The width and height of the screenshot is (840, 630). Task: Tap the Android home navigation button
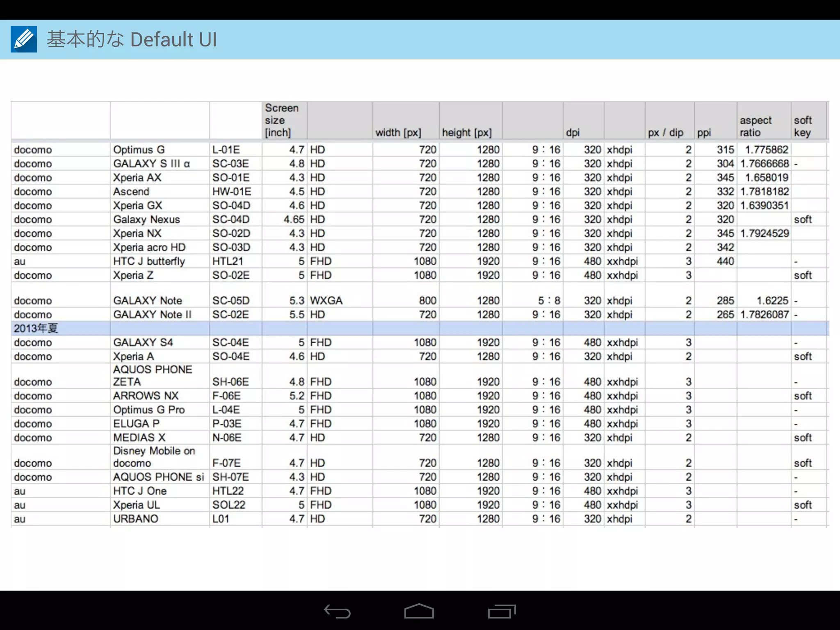(419, 611)
